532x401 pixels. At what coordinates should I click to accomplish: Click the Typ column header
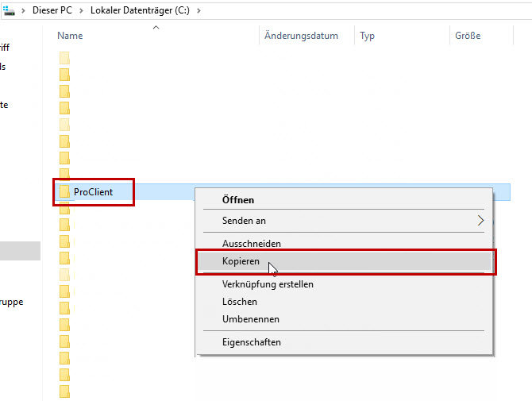point(367,36)
